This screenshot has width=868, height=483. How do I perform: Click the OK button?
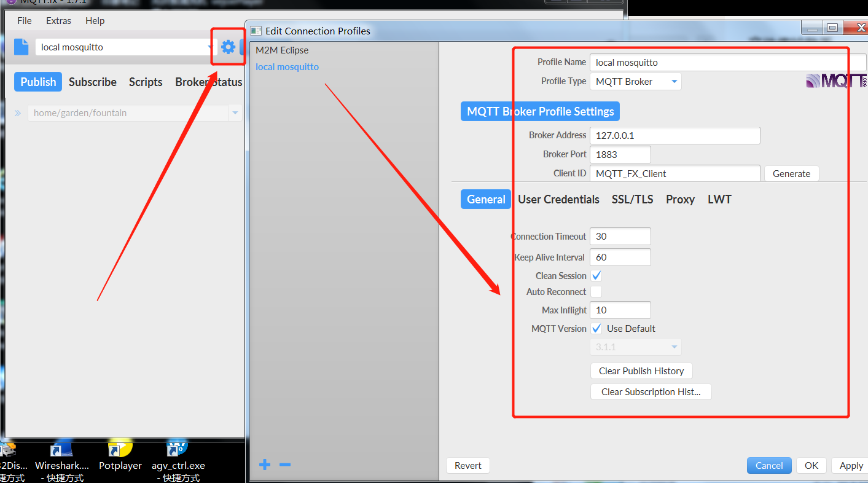(811, 465)
